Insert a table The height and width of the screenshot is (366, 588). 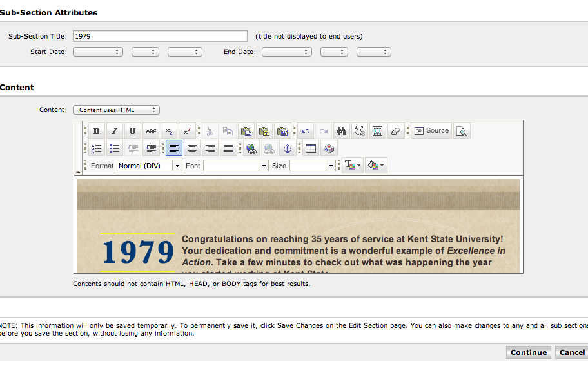311,149
